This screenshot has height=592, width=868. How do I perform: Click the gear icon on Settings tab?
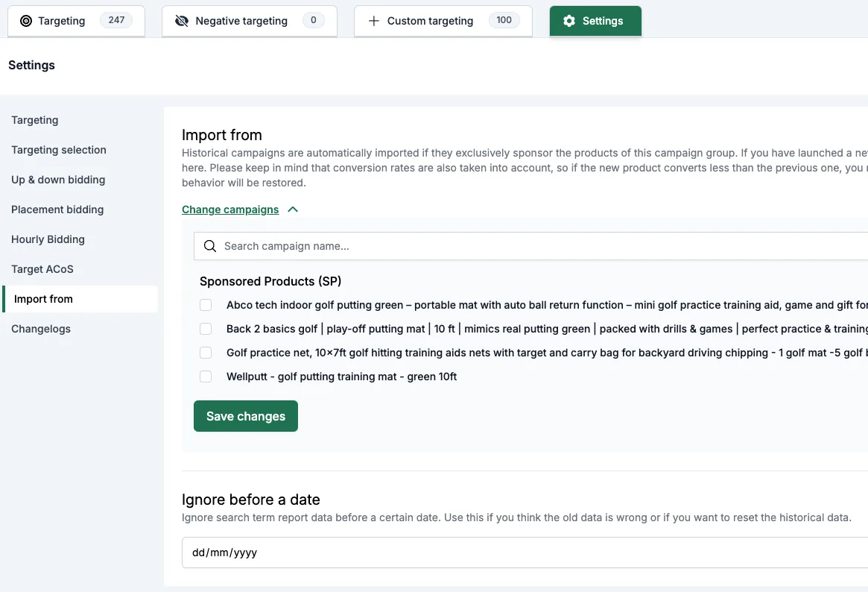pyautogui.click(x=569, y=21)
